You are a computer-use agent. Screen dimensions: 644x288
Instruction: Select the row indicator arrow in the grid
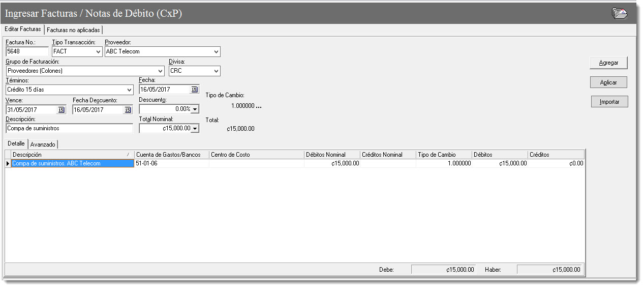pos(8,163)
